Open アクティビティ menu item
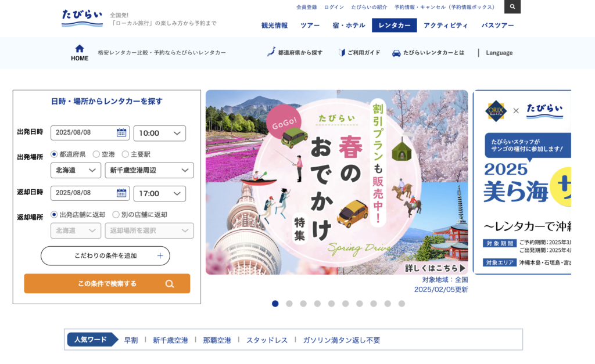This screenshot has width=595, height=364. tap(446, 26)
